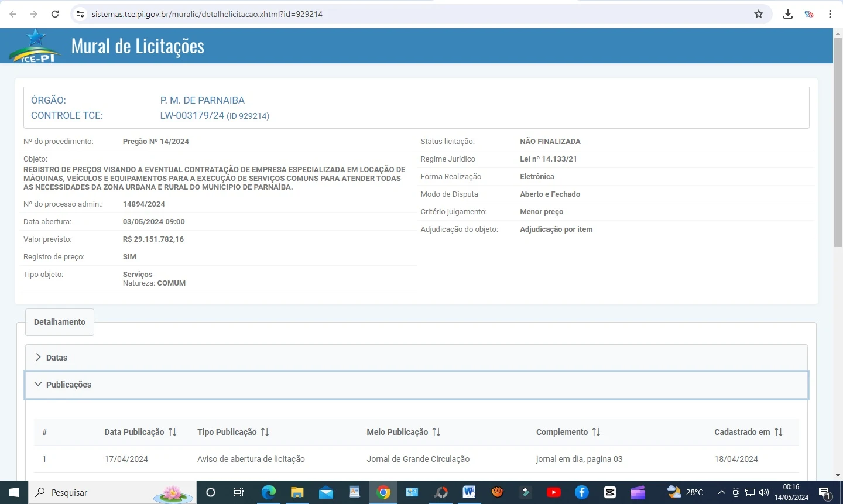Open File Explorer from taskbar
The image size is (843, 504).
pos(297,492)
